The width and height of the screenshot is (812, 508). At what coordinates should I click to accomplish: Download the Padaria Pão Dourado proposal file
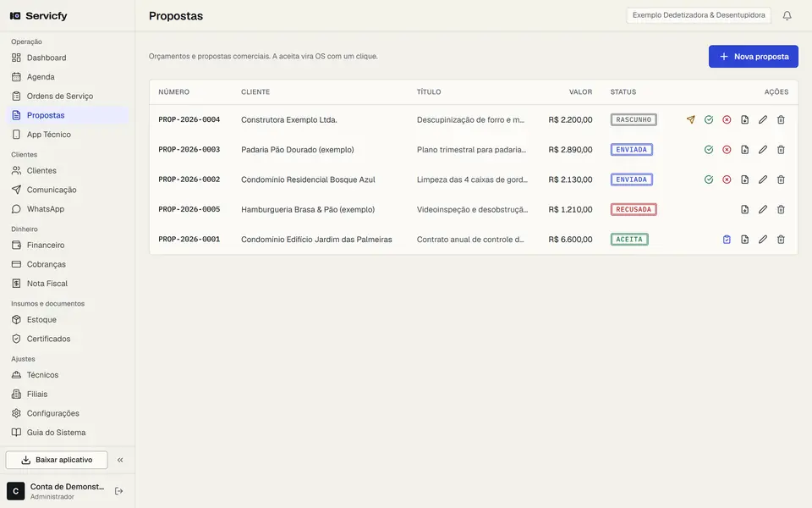[x=744, y=150]
